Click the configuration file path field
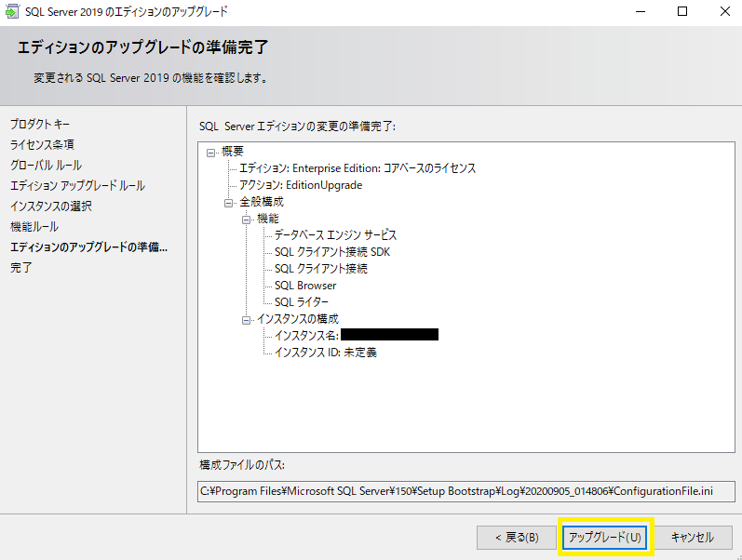This screenshot has width=742, height=560. point(466,491)
